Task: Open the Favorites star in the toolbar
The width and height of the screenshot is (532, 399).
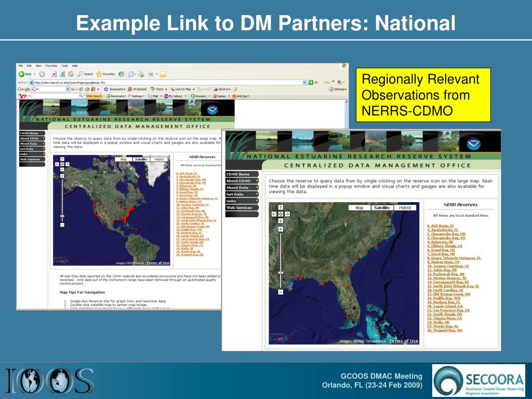Action: coord(99,74)
